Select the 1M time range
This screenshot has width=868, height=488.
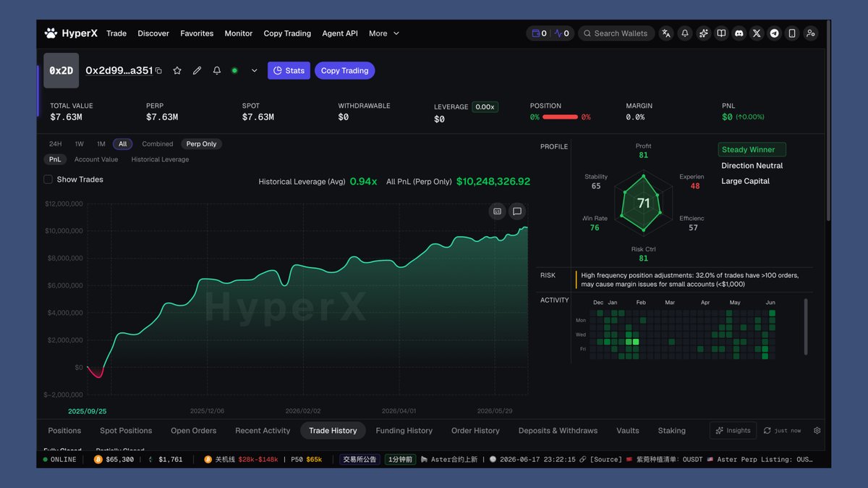tap(101, 144)
